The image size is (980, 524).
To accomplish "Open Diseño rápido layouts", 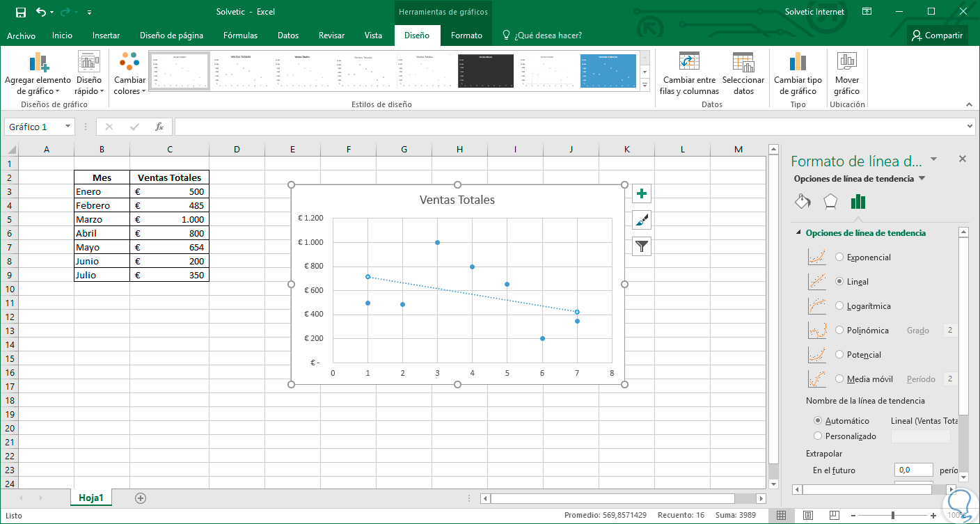I will [x=89, y=74].
